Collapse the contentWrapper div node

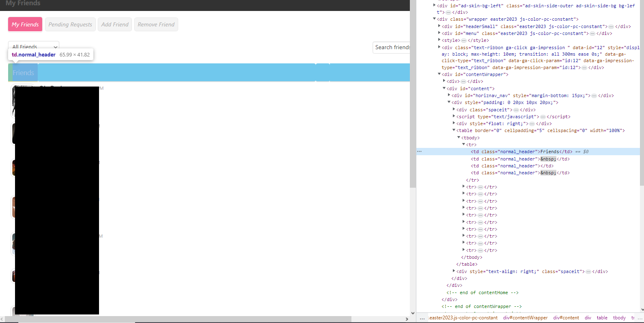(439, 74)
